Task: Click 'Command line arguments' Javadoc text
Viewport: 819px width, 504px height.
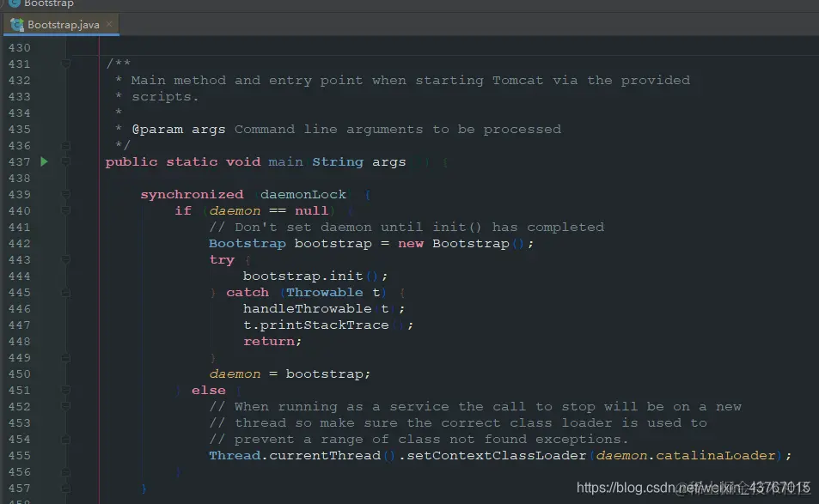Action: 328,130
